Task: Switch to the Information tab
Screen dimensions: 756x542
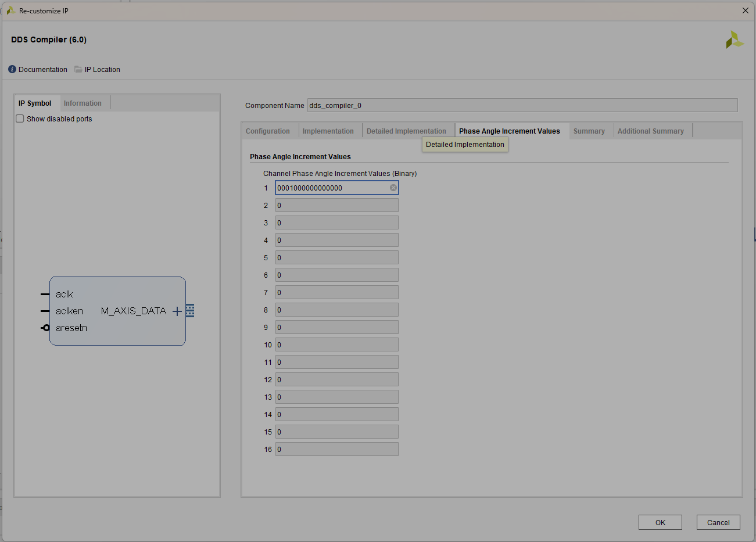Action: [x=83, y=103]
